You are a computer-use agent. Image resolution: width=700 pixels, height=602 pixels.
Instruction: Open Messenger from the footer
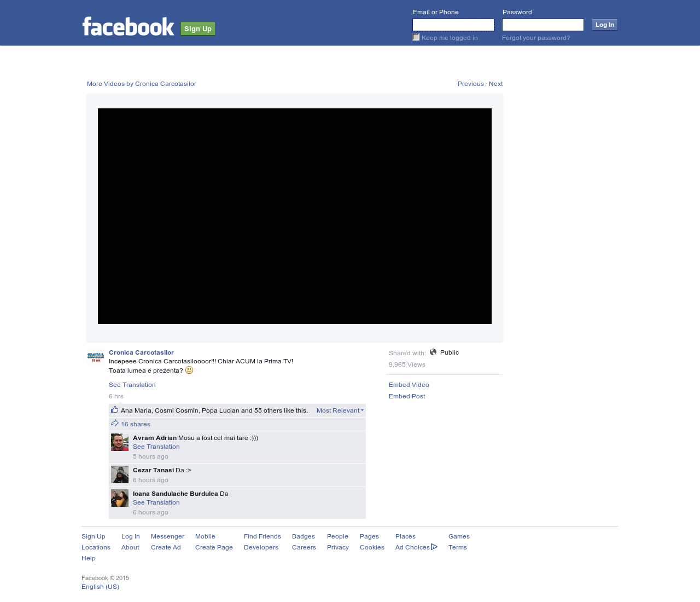pos(167,536)
